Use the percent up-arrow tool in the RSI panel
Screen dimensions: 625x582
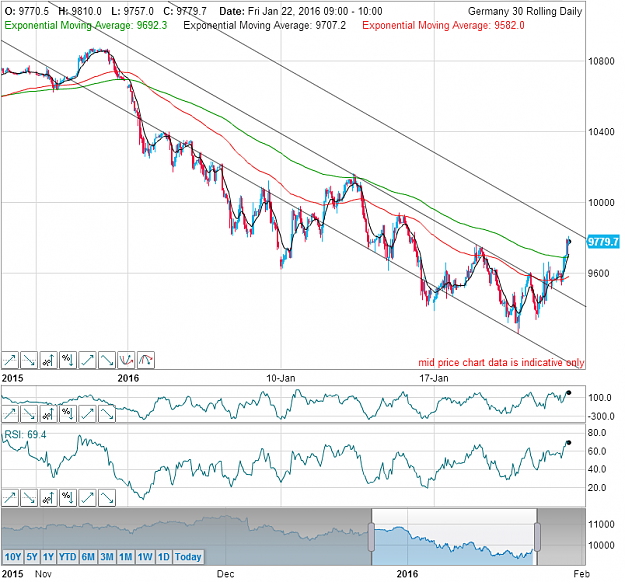tap(48, 498)
